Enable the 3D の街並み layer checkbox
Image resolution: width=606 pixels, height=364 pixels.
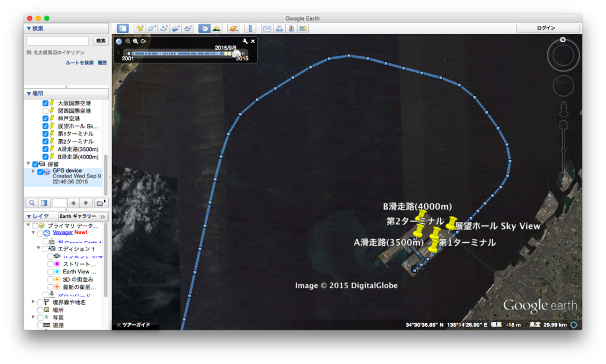tap(51, 279)
